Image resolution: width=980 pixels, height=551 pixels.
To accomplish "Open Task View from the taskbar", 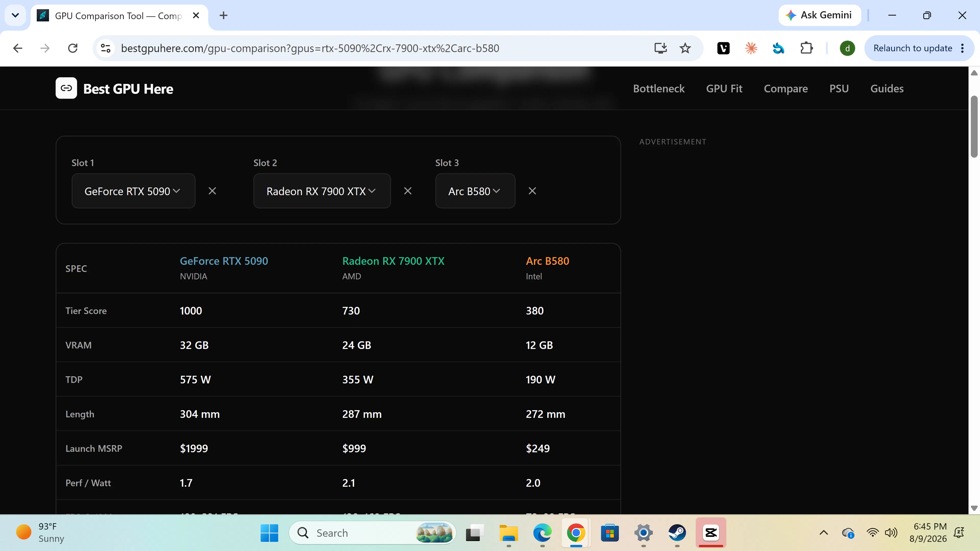I will click(475, 533).
